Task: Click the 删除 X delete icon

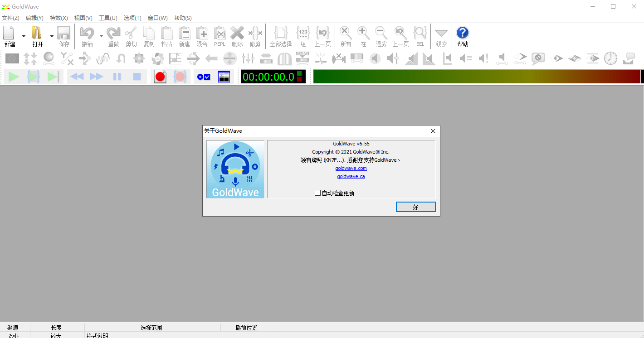Action: point(237,33)
